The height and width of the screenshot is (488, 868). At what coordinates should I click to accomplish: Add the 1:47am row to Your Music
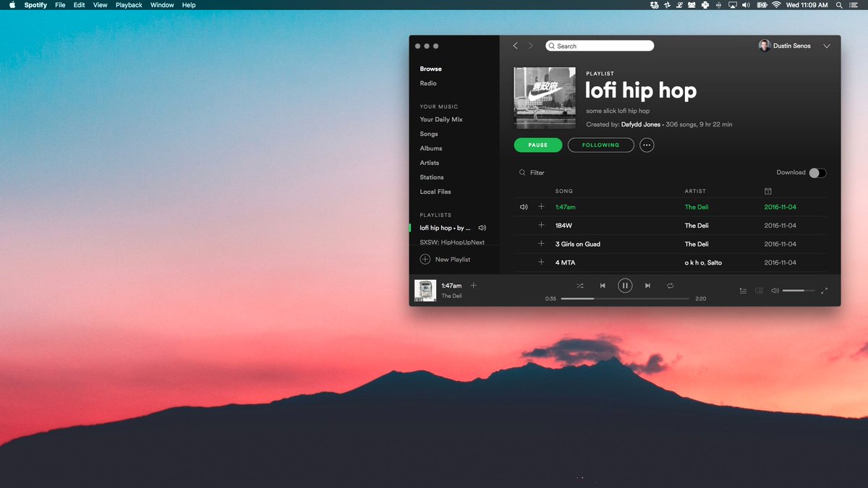(541, 207)
